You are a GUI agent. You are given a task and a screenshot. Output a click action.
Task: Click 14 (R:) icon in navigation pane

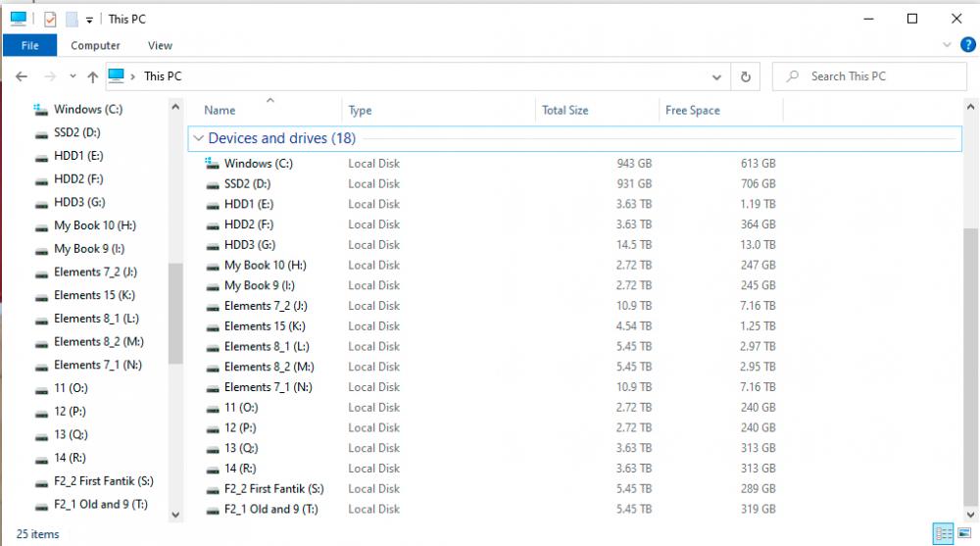coord(41,460)
